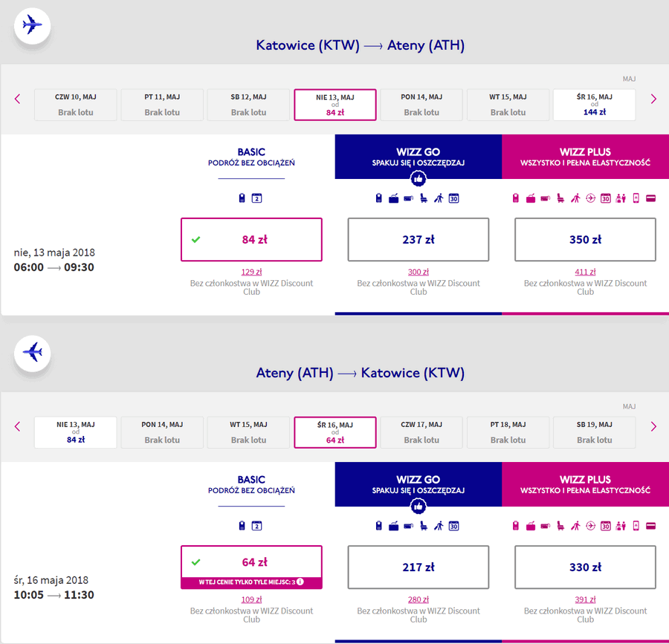Viewport: 669px width, 644px height.
Task: Click the cabin bag icon under outbound BASIC fare
Action: click(242, 198)
